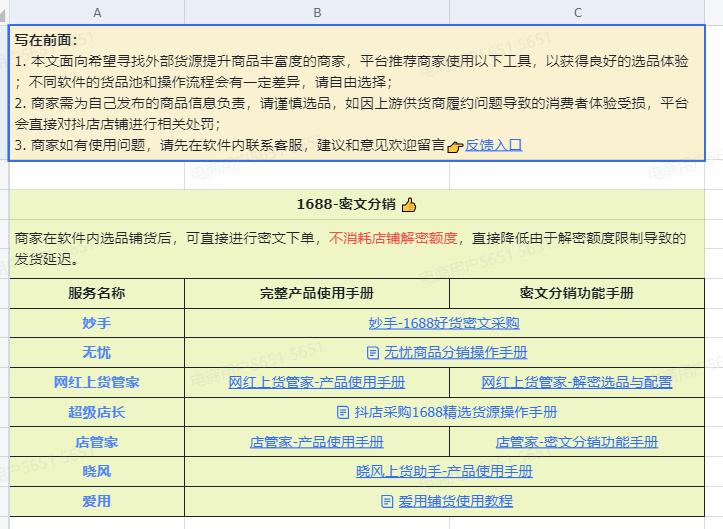Click the 完整产品使用手册 header cell
The height and width of the screenshot is (529, 723).
click(x=317, y=293)
